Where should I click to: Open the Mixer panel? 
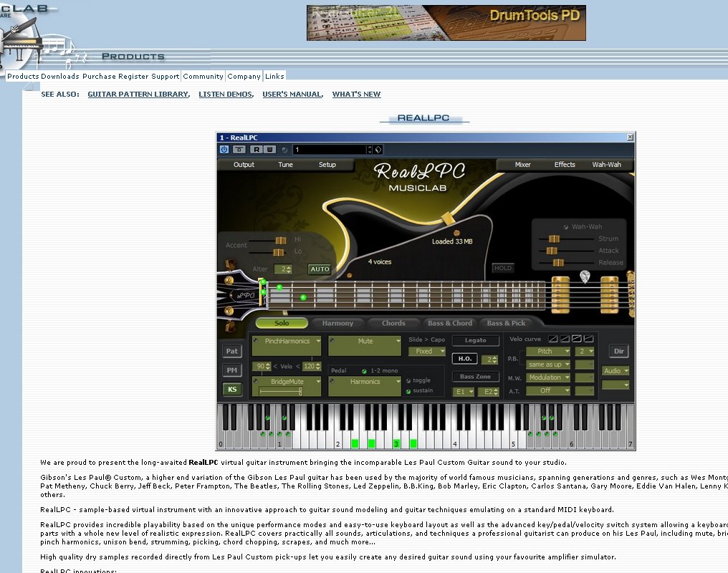[523, 164]
